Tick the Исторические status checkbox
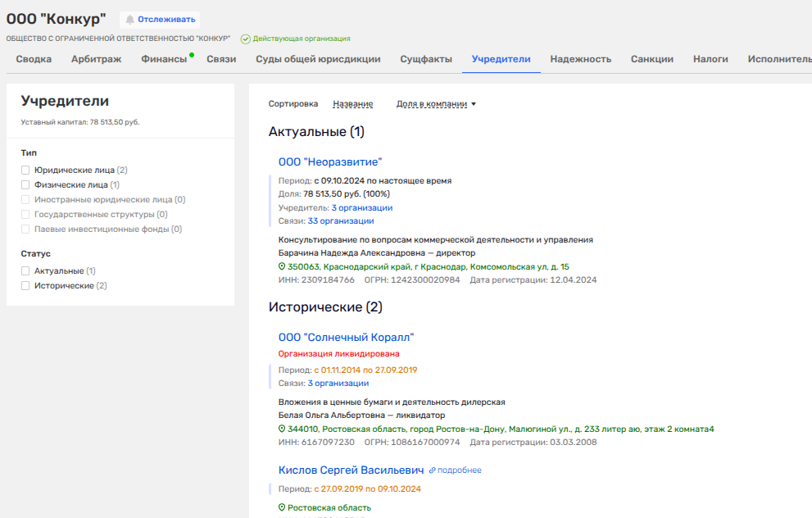Image resolution: width=812 pixels, height=518 pixels. [25, 286]
